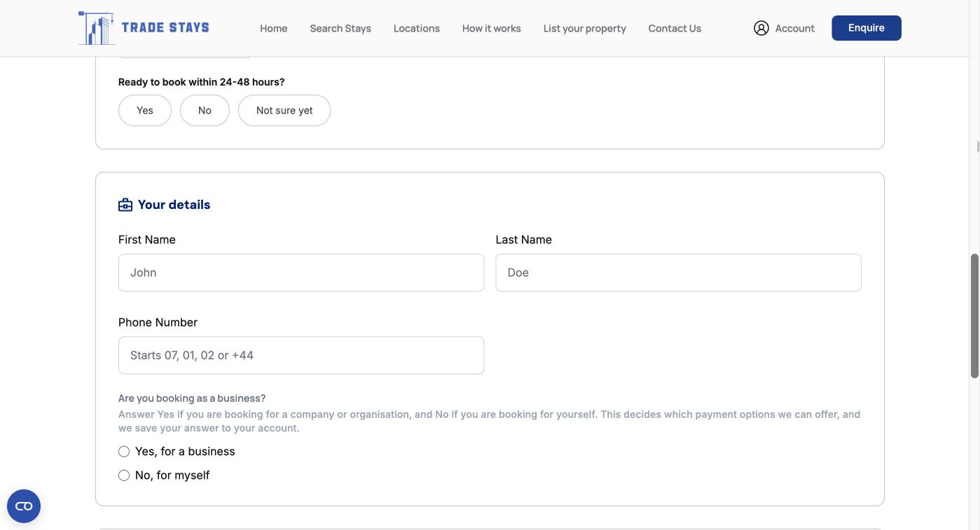Choose Yes for ready to book

coord(145,111)
